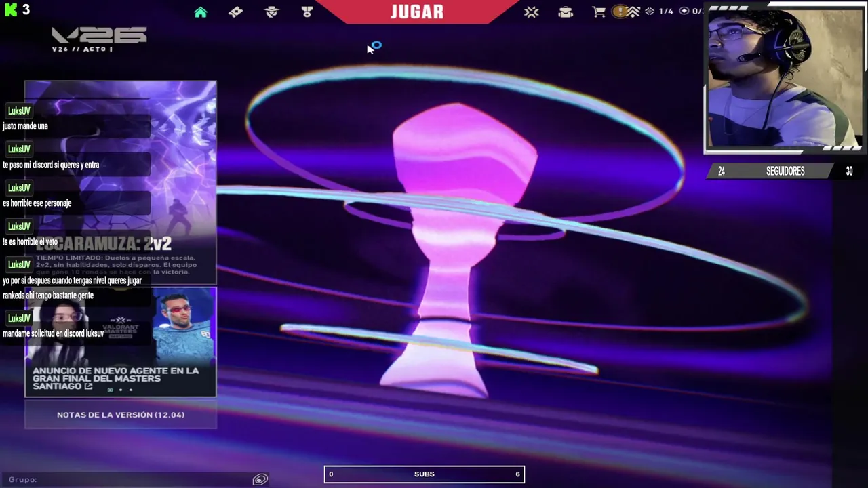This screenshot has height=488, width=868.
Task: Open the Collection crossed-star icon
Action: pyautogui.click(x=531, y=12)
